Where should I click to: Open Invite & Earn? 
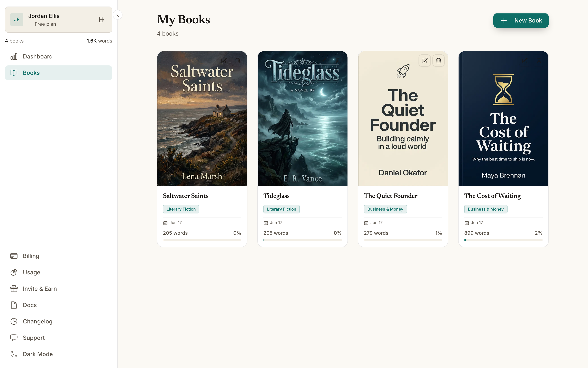point(59,289)
